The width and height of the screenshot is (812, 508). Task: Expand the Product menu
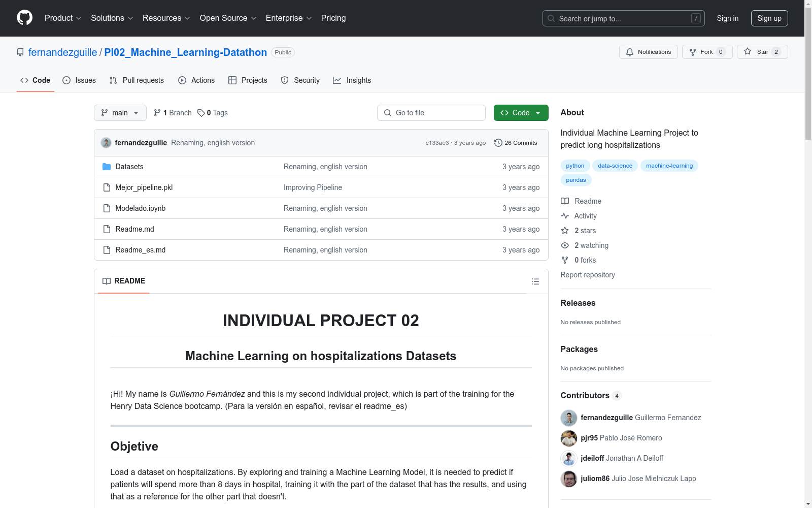tap(63, 18)
